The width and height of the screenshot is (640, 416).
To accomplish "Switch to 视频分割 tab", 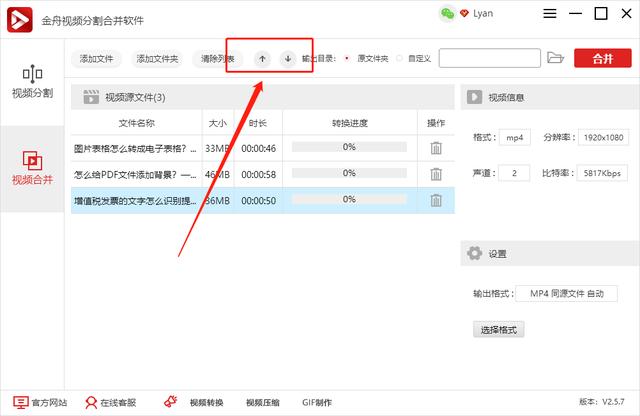I will pyautogui.click(x=32, y=82).
